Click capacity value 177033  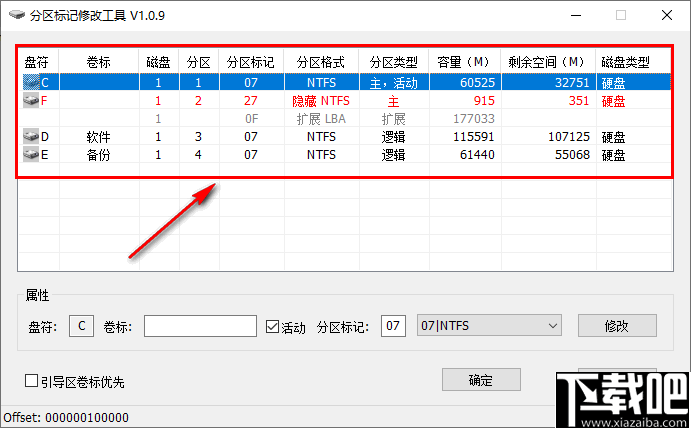click(x=474, y=119)
